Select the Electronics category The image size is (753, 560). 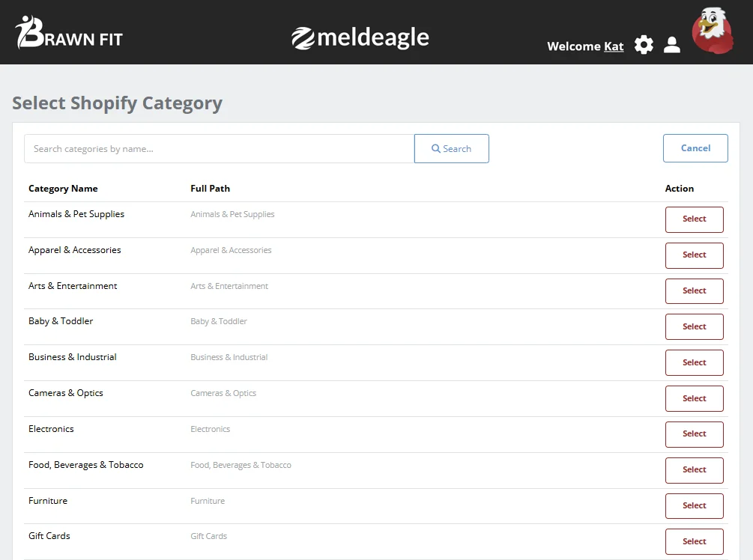pyautogui.click(x=694, y=434)
